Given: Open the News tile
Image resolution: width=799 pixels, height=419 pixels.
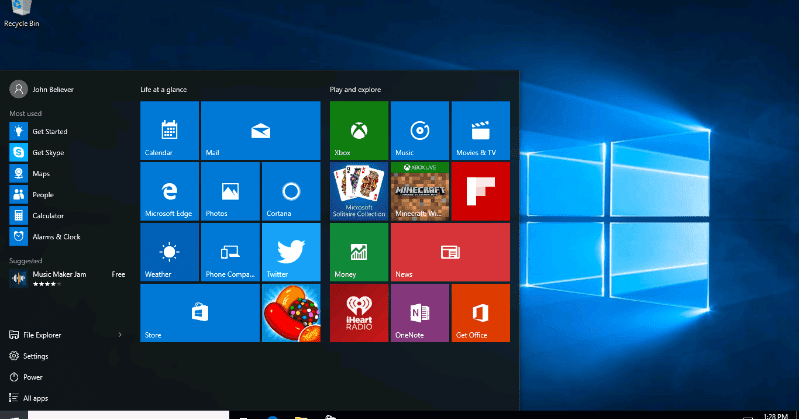Looking at the screenshot, I should (450, 252).
